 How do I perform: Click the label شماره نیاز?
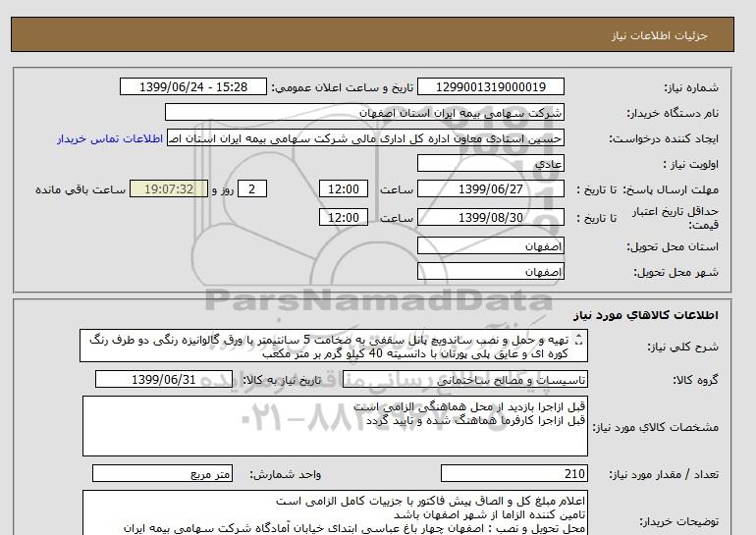click(x=691, y=87)
